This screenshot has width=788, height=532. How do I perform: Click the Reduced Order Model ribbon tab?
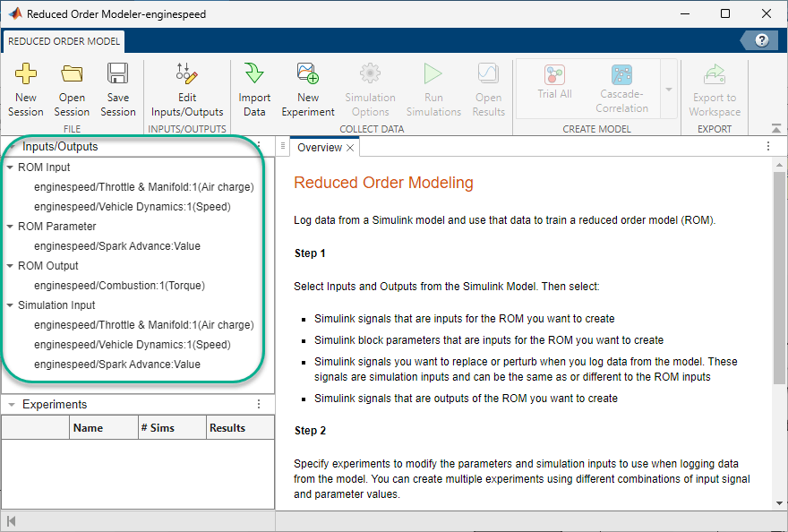[x=63, y=41]
